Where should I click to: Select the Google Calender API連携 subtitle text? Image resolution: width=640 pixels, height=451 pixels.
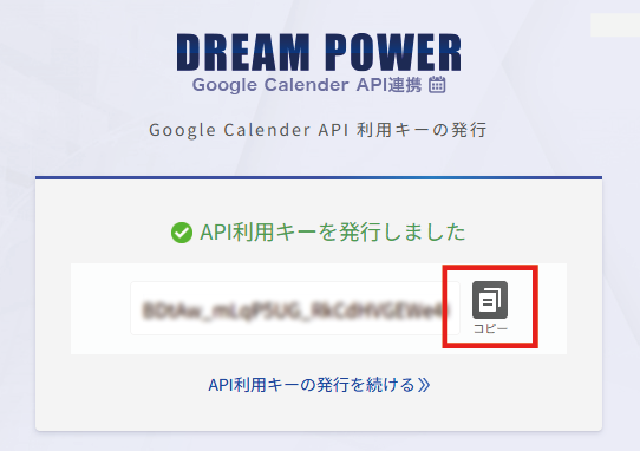(307, 85)
